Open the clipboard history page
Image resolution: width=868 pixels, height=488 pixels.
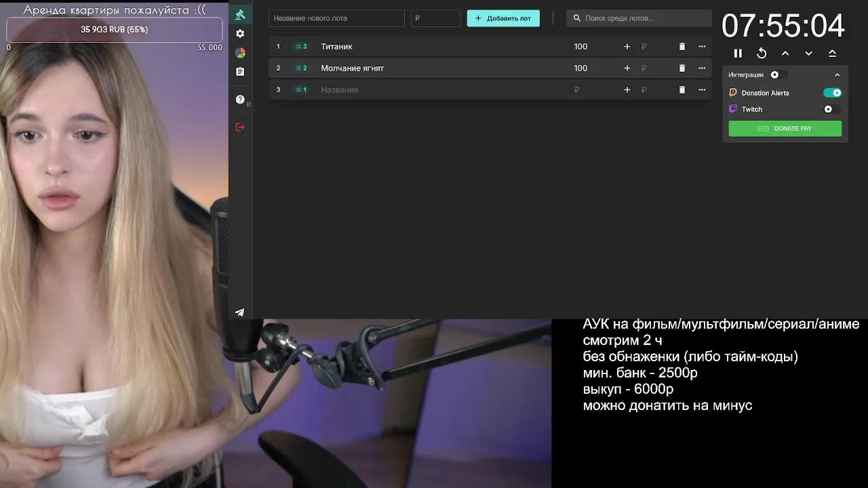[x=240, y=71]
